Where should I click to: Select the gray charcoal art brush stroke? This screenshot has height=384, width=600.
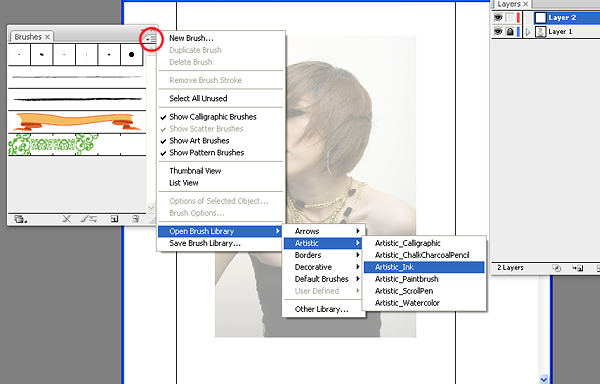pyautogui.click(x=77, y=77)
